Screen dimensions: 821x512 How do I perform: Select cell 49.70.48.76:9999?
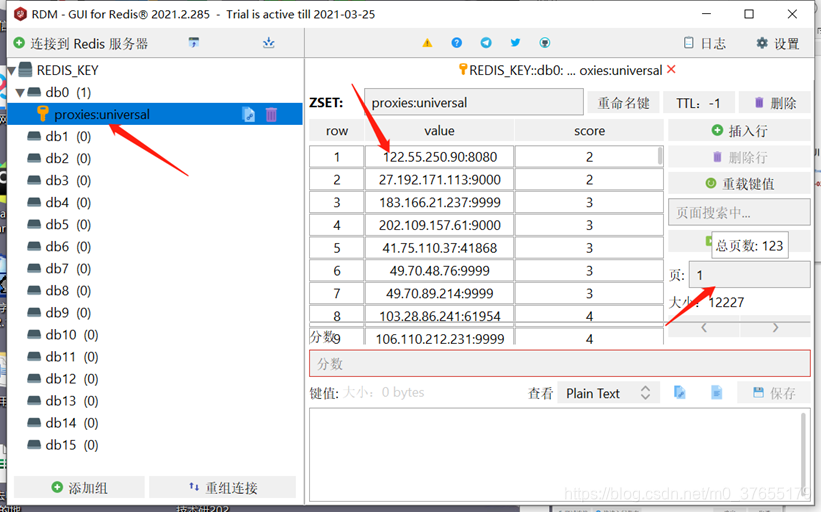tap(439, 271)
